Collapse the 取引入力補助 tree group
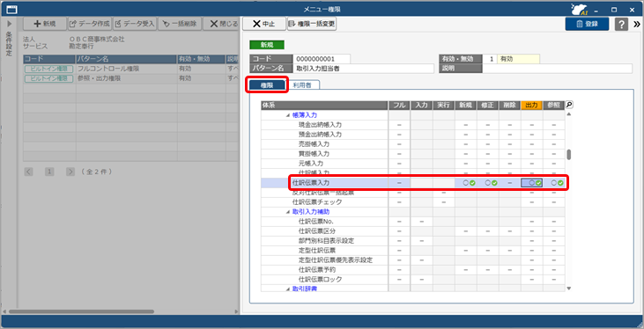This screenshot has width=644, height=329. tap(288, 212)
